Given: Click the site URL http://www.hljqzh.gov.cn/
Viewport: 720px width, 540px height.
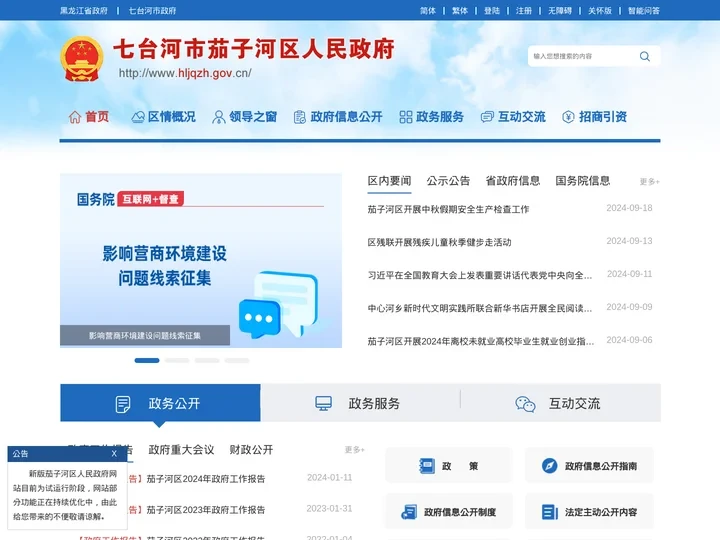Looking at the screenshot, I should tap(185, 73).
